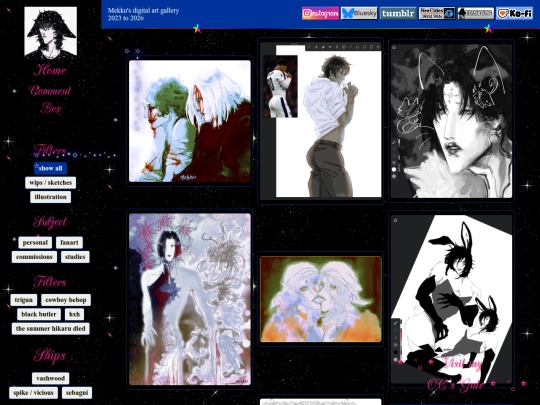
Task: Open the bunny-ear figures monochrome artwork
Action: point(451,299)
